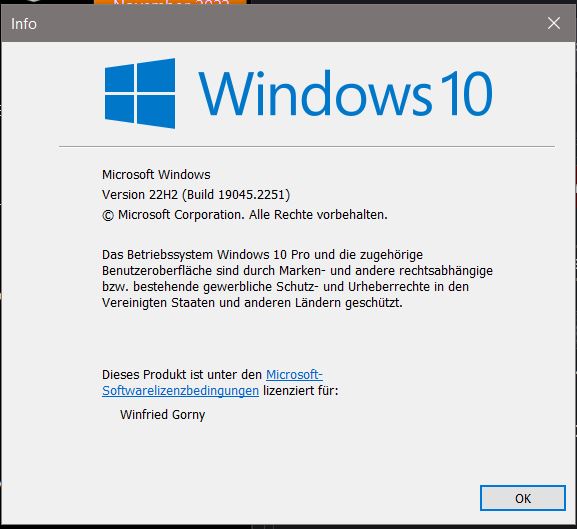Click the blue Windows logo icon
This screenshot has width=577, height=529.
[140, 93]
